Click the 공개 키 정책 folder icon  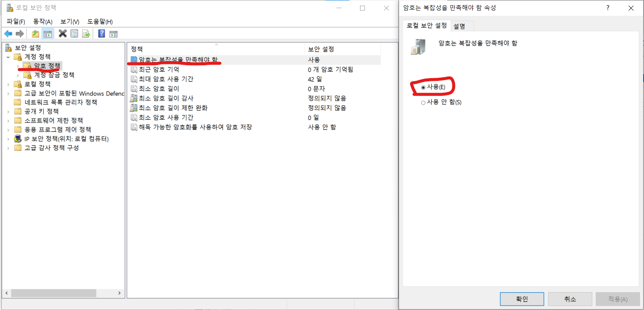[x=18, y=111]
